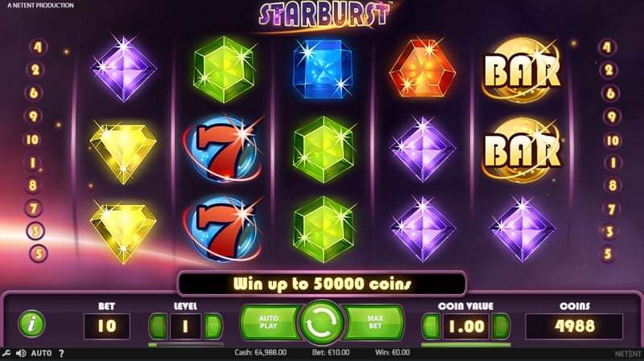The image size is (644, 361).
Task: Click the Max Bet button
Action: (374, 322)
